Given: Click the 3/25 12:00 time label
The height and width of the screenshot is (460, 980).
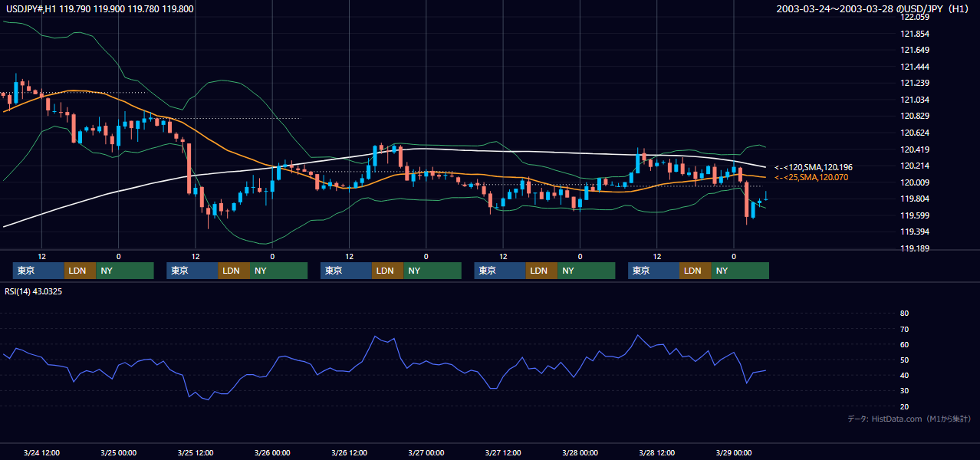Looking at the screenshot, I should (195, 452).
